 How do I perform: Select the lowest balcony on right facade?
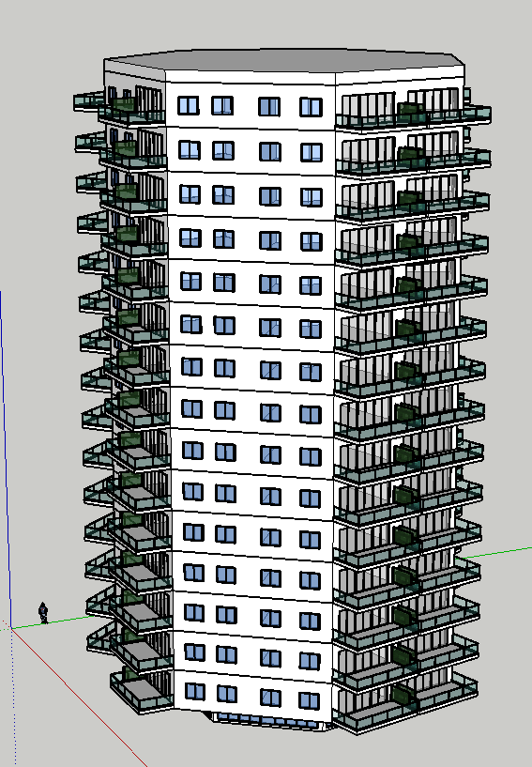(406, 703)
